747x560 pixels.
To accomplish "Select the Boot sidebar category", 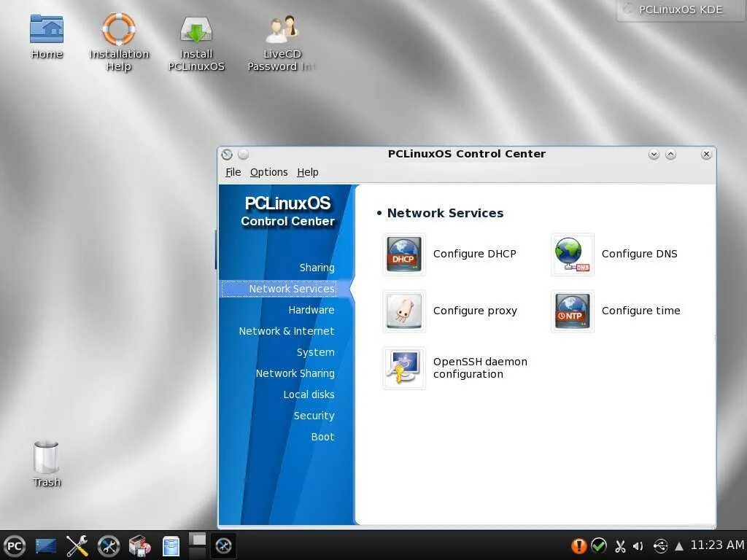I will coord(322,437).
